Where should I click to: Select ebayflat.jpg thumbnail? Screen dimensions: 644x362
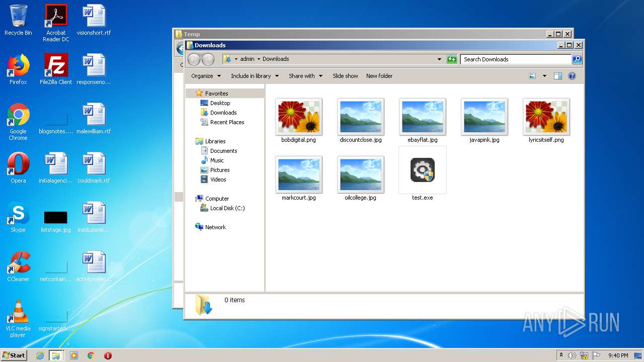(423, 120)
